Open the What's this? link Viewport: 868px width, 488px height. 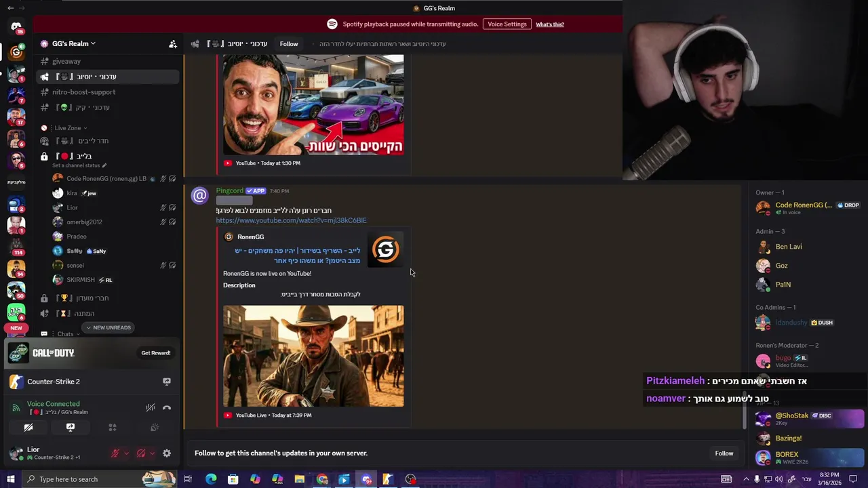550,24
